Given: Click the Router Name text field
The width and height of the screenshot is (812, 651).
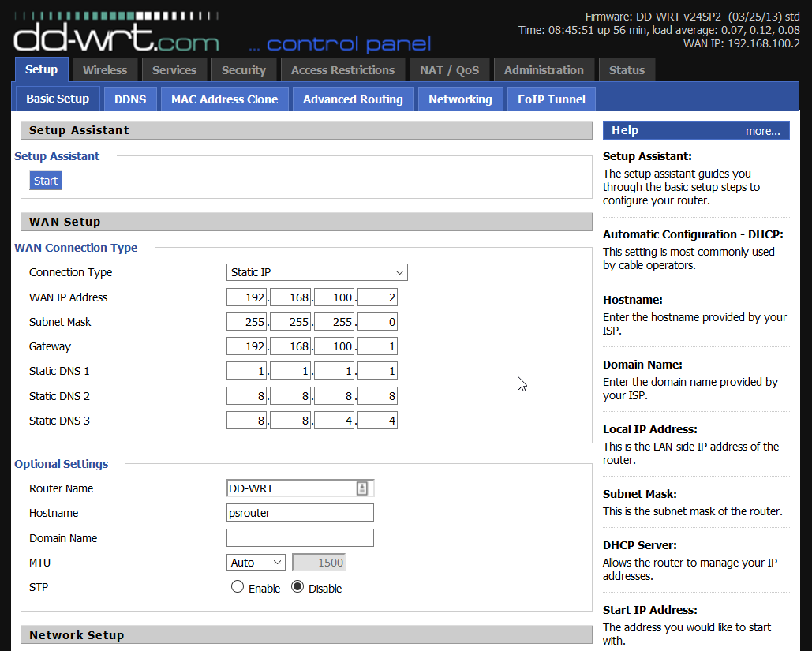Looking at the screenshot, I should [x=300, y=488].
